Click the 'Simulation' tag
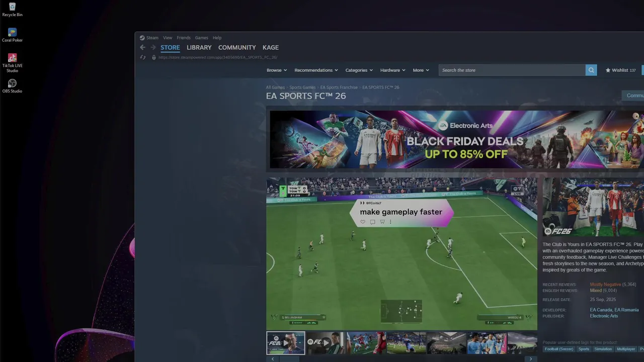 click(x=603, y=349)
